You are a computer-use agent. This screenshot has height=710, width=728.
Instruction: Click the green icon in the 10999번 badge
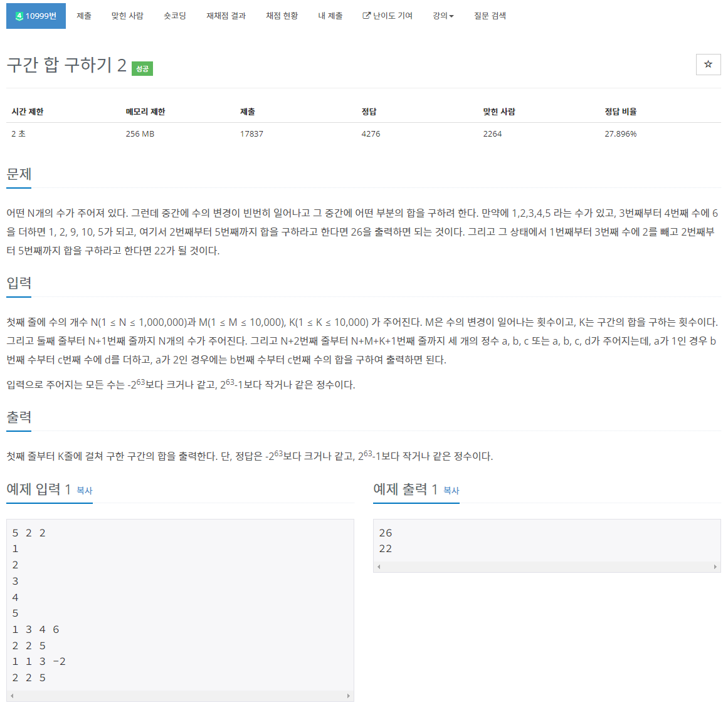pyautogui.click(x=19, y=15)
